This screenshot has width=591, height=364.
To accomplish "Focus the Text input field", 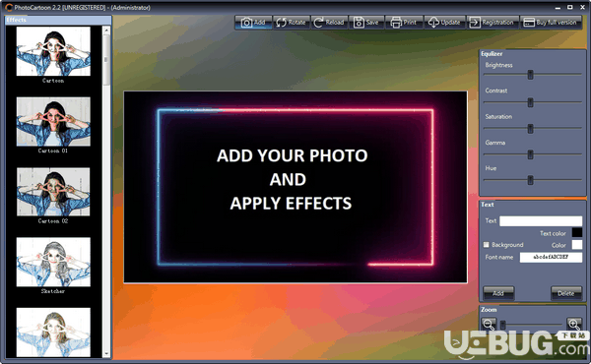I will click(x=541, y=221).
